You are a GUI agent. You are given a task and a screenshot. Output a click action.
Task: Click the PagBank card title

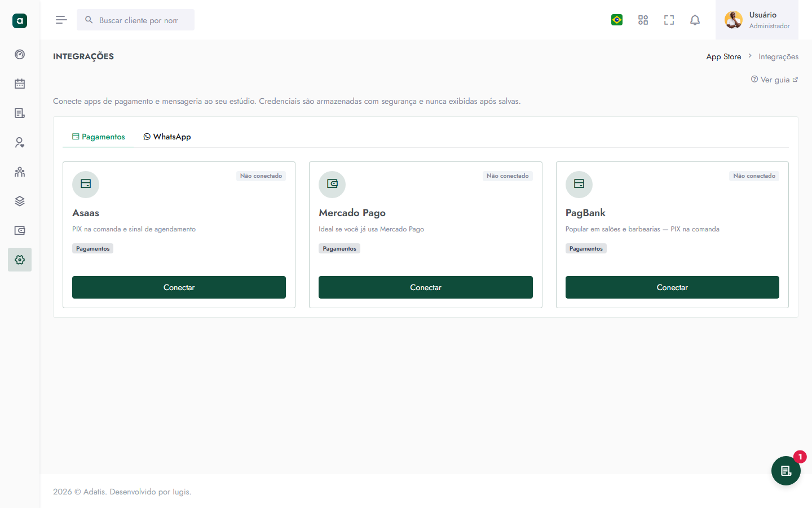tap(585, 213)
